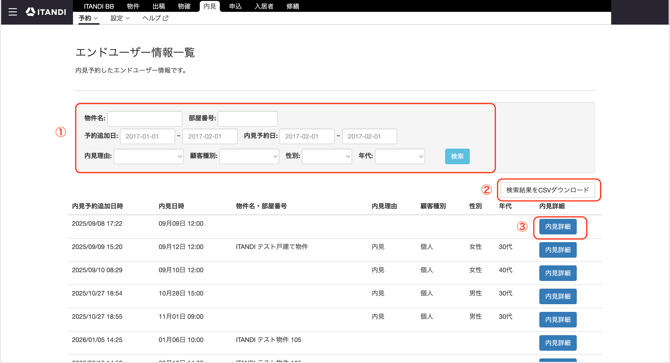Open the 顧客種別 dropdown
This screenshot has width=670, height=363.
(250, 156)
